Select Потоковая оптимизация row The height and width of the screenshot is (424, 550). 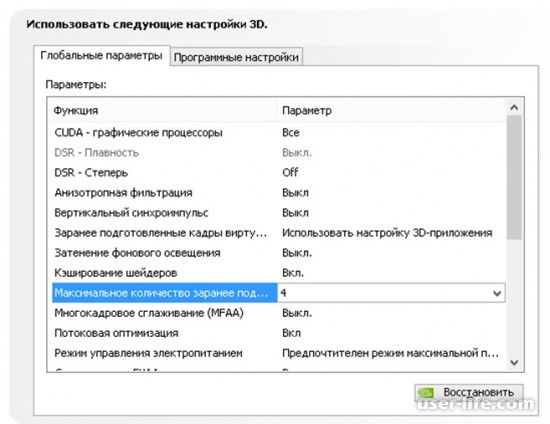click(x=279, y=333)
